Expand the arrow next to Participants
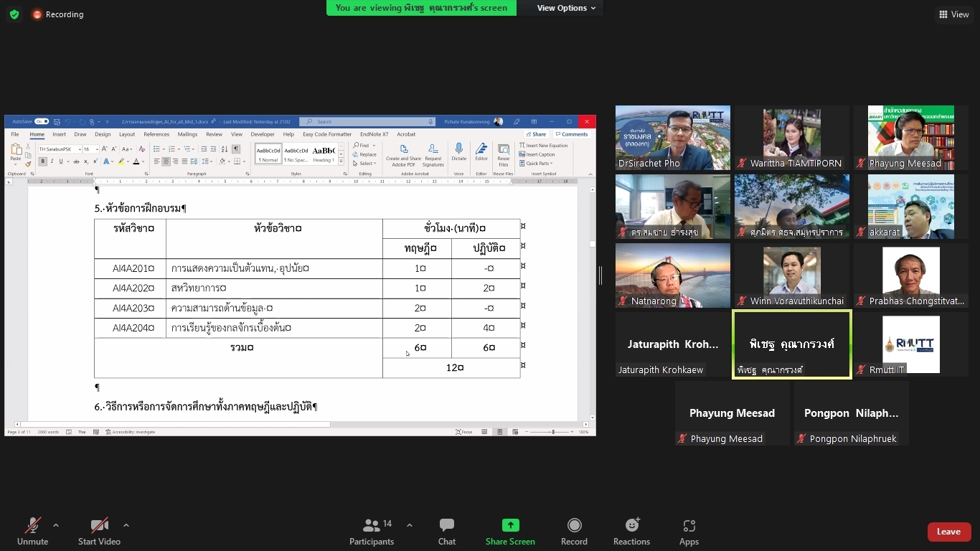Image resolution: width=980 pixels, height=551 pixels. pos(410,525)
